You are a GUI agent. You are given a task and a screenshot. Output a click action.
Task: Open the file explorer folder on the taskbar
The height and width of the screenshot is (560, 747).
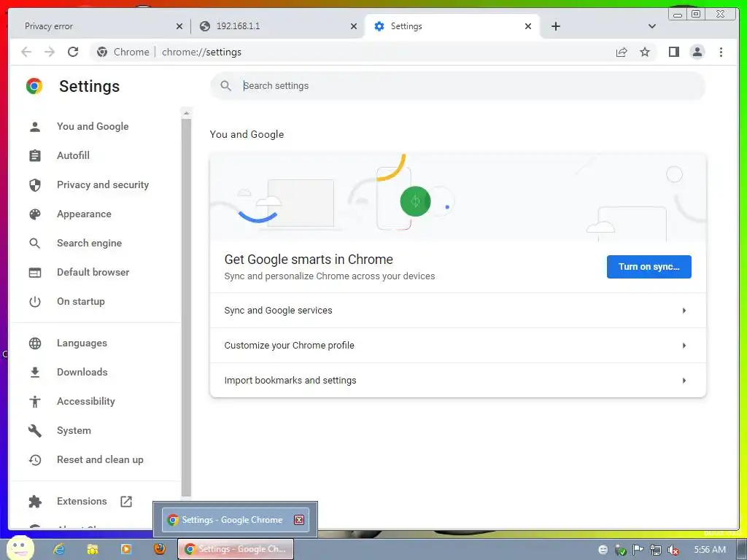(93, 549)
